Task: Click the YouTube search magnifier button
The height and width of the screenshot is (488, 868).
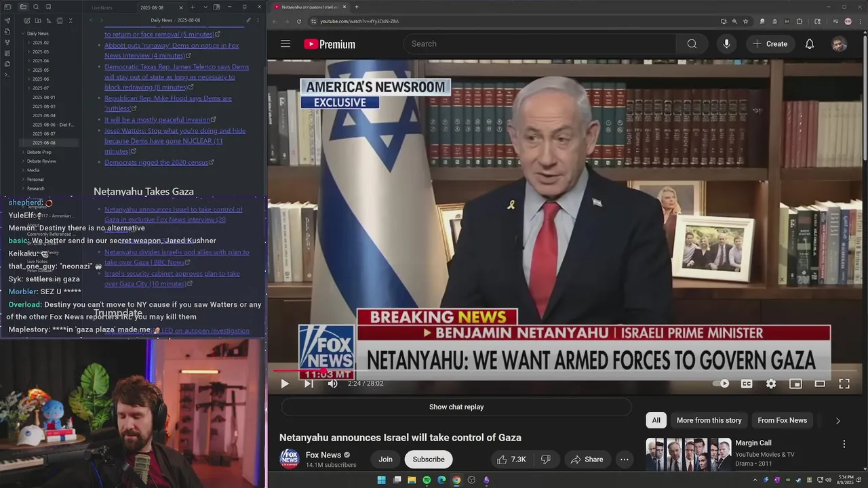Action: coord(692,44)
